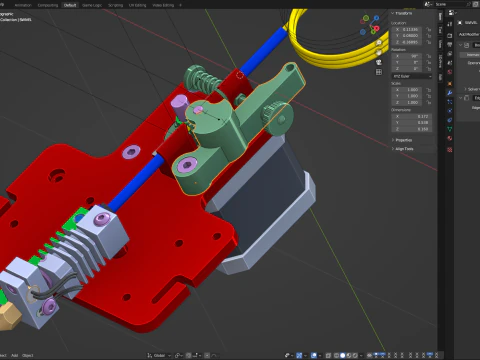Toggle viewport overlays display button
Viewport: 480px width, 360px height.
(x=314, y=355)
